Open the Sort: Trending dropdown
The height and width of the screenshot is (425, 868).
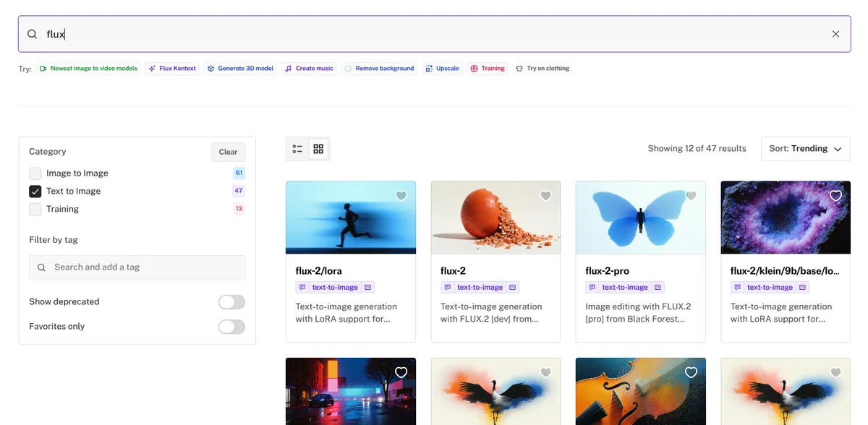point(805,149)
